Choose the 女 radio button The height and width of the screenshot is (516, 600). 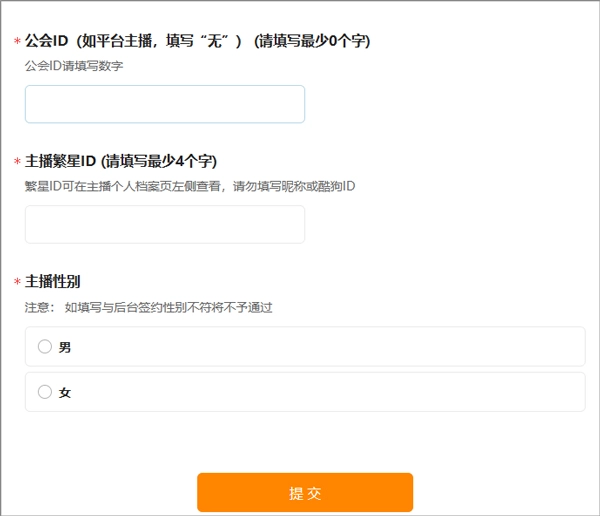[44, 393]
